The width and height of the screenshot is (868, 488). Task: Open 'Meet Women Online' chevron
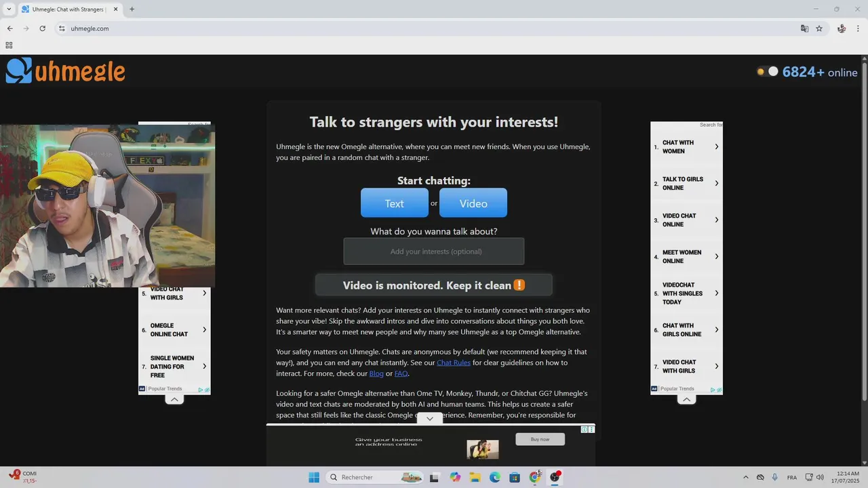[717, 257]
